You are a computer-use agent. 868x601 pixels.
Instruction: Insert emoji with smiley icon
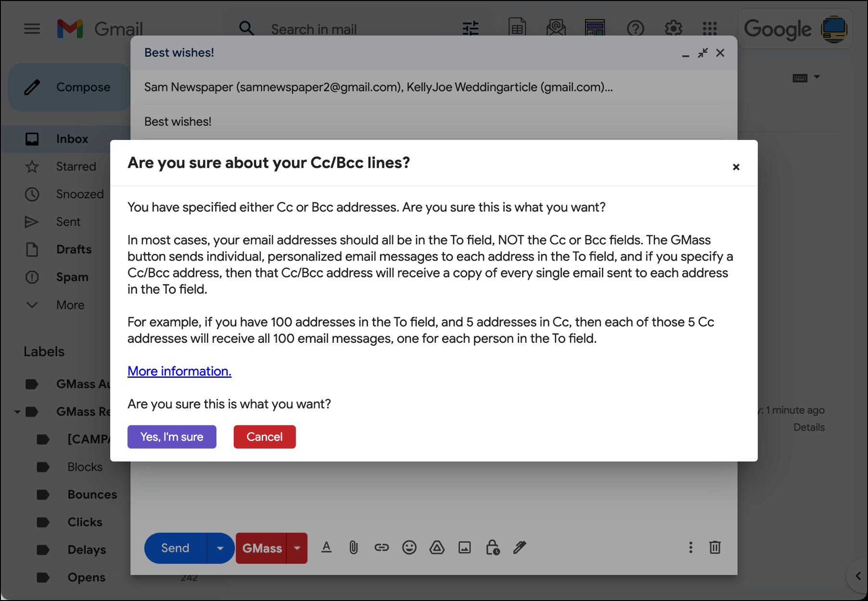pos(409,547)
